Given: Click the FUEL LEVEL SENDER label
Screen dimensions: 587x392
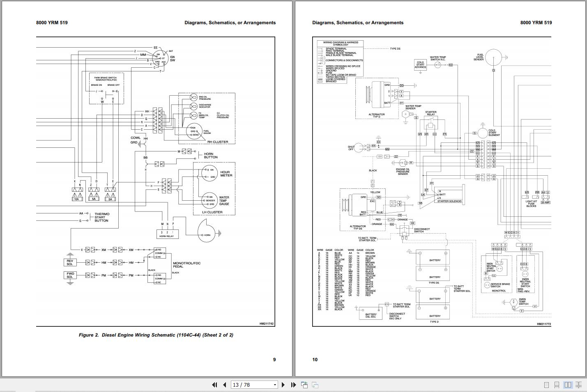Looking at the screenshot, I should coord(479,57).
